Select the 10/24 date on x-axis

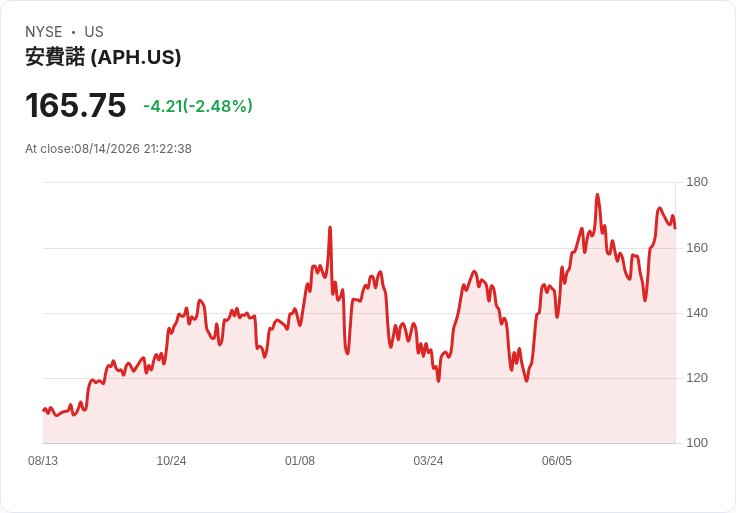[x=171, y=461]
